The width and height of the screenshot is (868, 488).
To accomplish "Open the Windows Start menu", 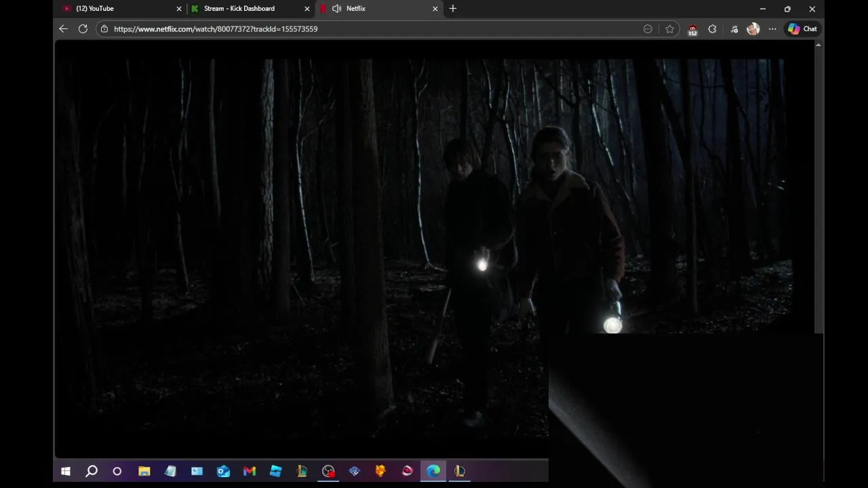I will pos(66,471).
